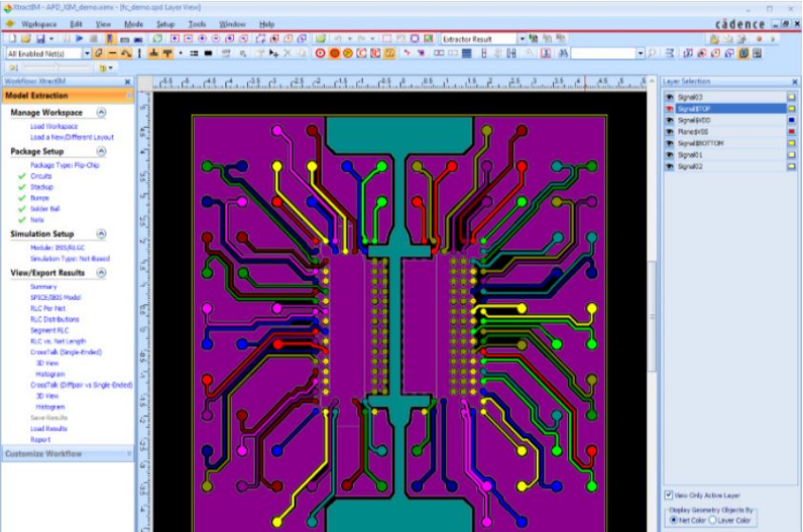This screenshot has height=532, width=803.
Task: Click the empty search input field in toolbar
Action: coord(604,53)
